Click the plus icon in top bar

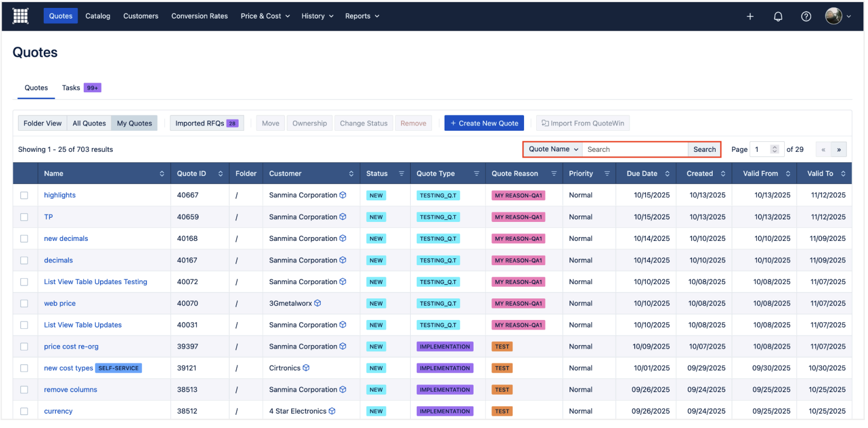[749, 16]
